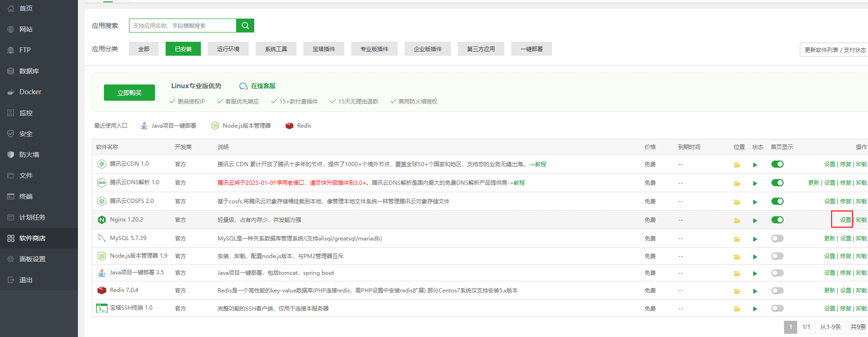The height and width of the screenshot is (337, 868).
Task: Click the MySQL dolphin icon in list
Action: [x=102, y=238]
